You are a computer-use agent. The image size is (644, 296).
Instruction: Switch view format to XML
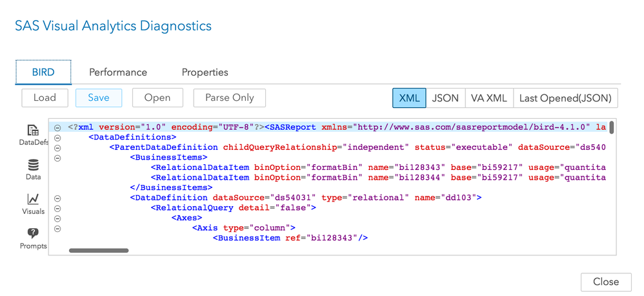409,98
